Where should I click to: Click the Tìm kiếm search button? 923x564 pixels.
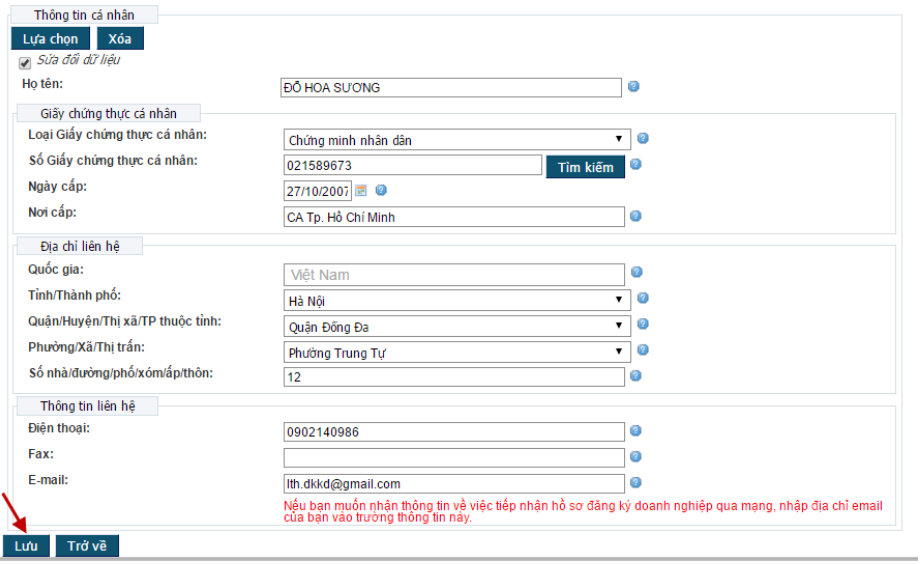[585, 166]
